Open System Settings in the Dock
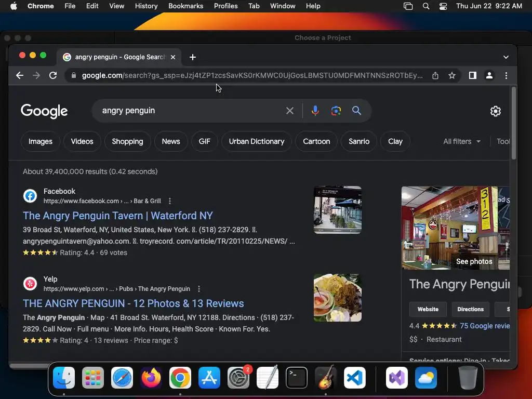Image resolution: width=532 pixels, height=399 pixels. [238, 378]
